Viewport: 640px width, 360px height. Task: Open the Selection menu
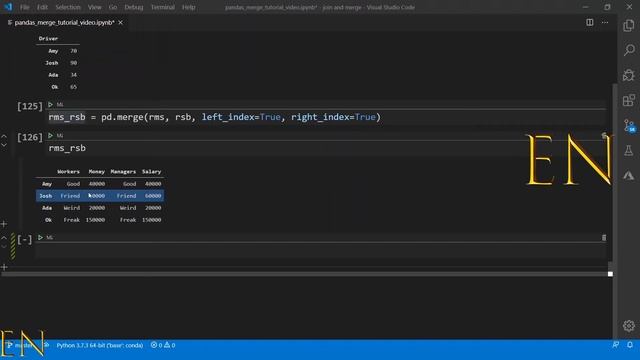point(68,7)
